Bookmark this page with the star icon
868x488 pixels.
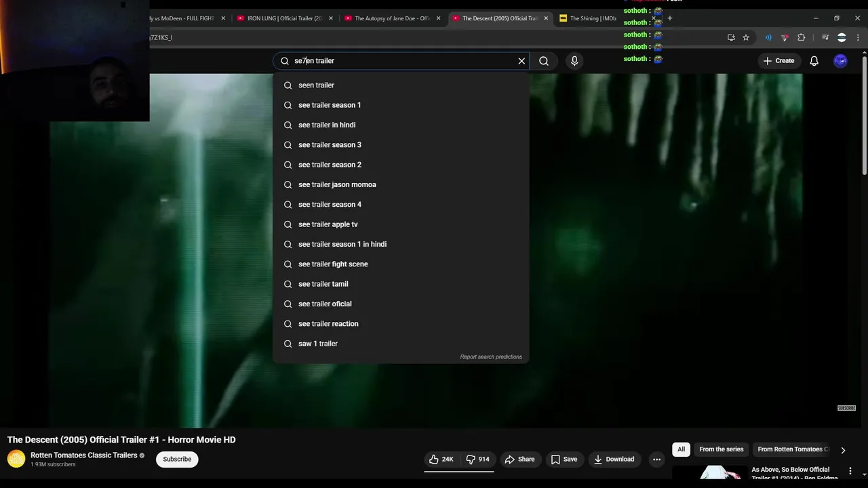coord(746,37)
